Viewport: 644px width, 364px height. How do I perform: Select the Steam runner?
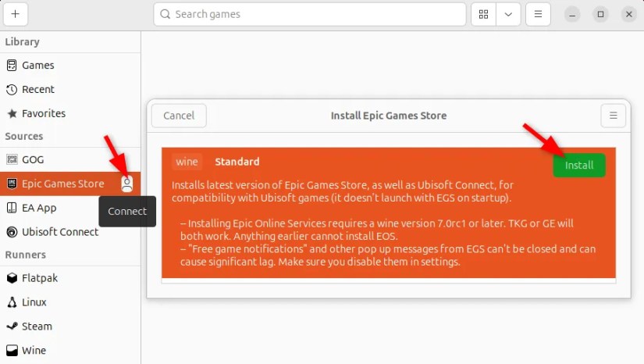coord(70,327)
